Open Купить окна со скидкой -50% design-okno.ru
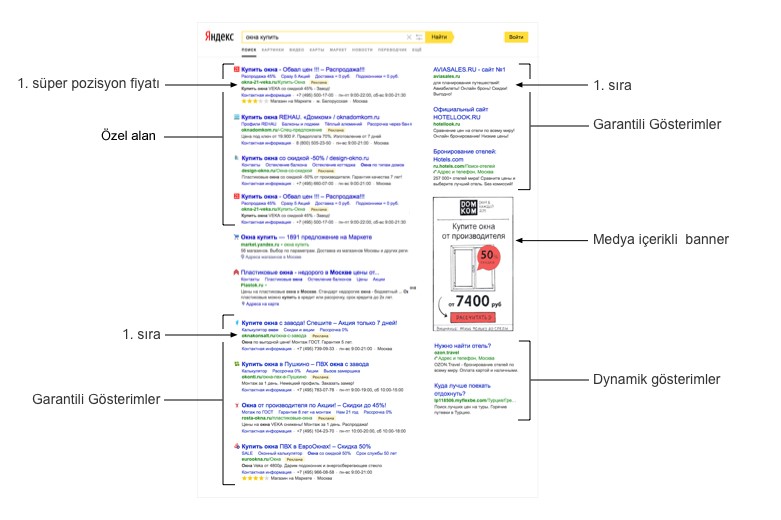 pos(305,158)
